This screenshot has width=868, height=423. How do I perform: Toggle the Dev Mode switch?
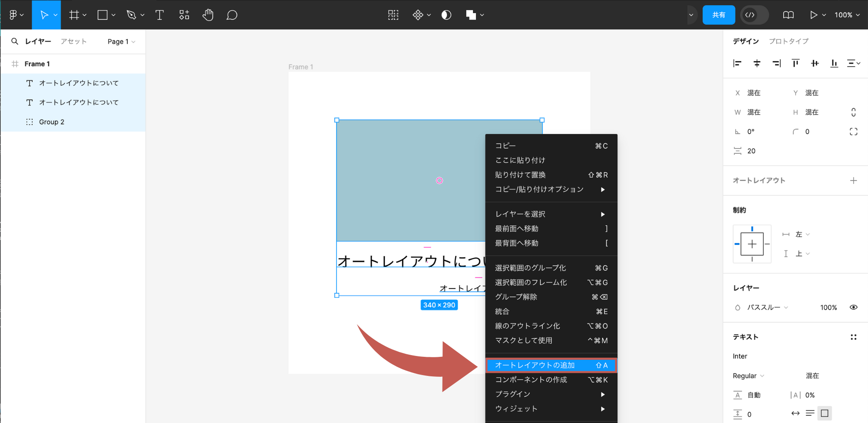coord(754,15)
